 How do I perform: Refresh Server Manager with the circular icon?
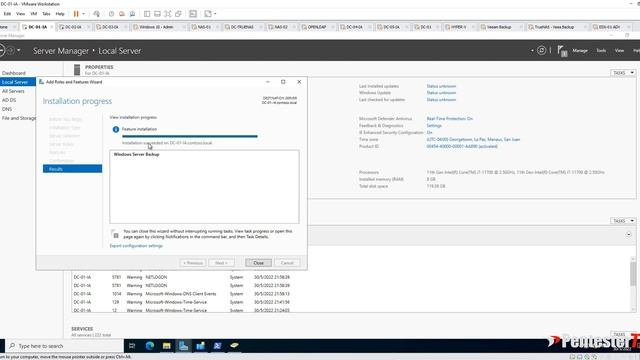pyautogui.click(x=541, y=50)
